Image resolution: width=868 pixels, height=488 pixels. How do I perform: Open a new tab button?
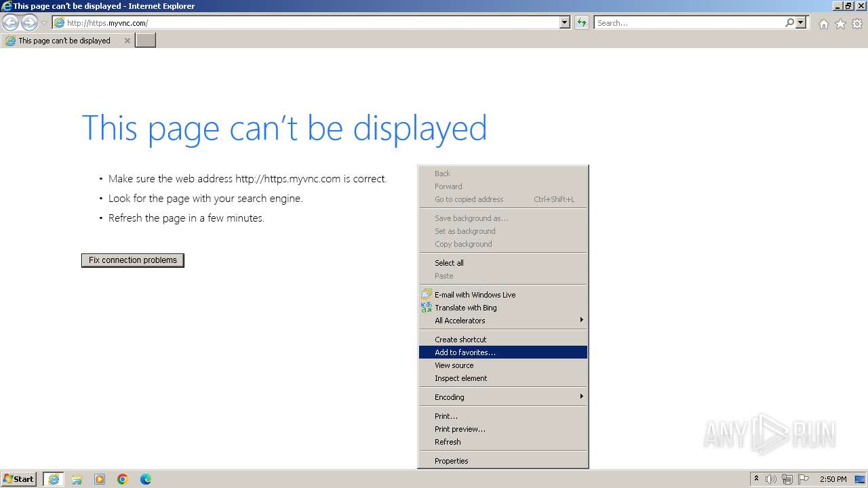pyautogui.click(x=146, y=41)
